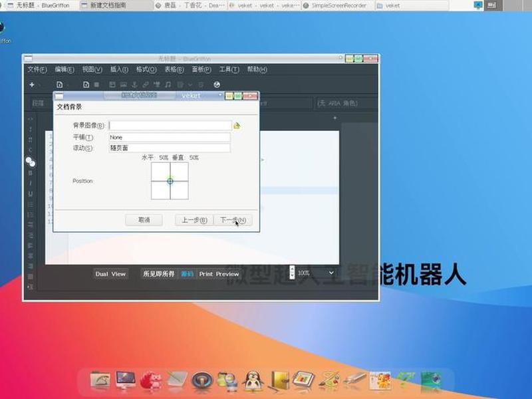Viewport: 532px width, 399px height.
Task: Switch to 新建文档指南 taskbar window
Action: 116,5
